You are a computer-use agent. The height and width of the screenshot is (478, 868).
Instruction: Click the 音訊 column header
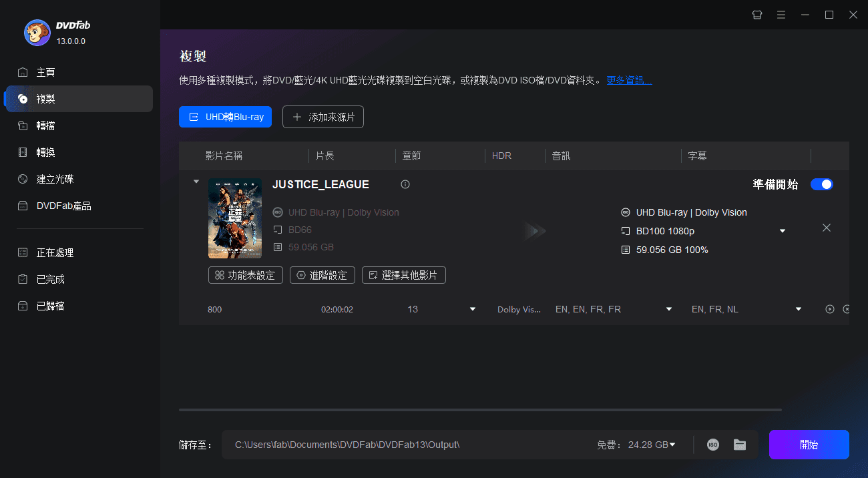tap(562, 156)
